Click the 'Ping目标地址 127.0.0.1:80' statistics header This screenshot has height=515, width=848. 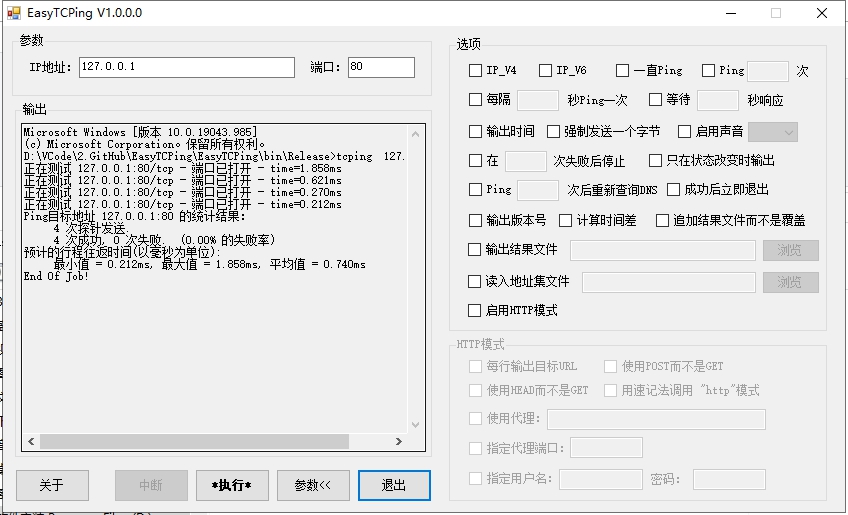click(x=134, y=216)
